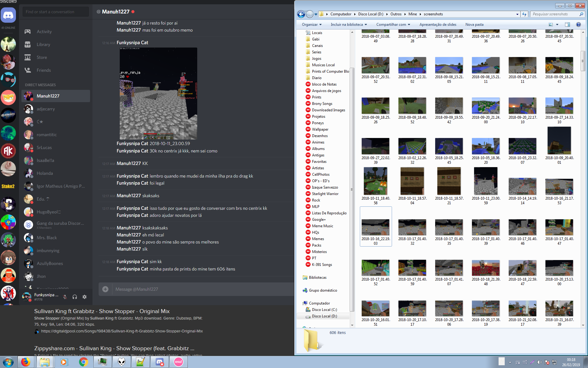The width and height of the screenshot is (588, 368).
Task: Show hidden system tray icons arrow
Action: [510, 362]
